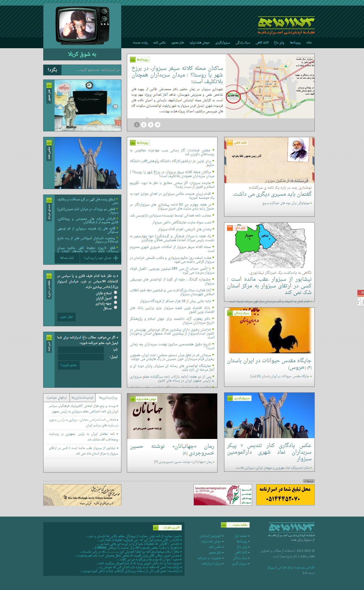Click the Sabzevar map image in the slider
Image resolution: width=364 pixels, height=590 pixels.
click(270, 86)
